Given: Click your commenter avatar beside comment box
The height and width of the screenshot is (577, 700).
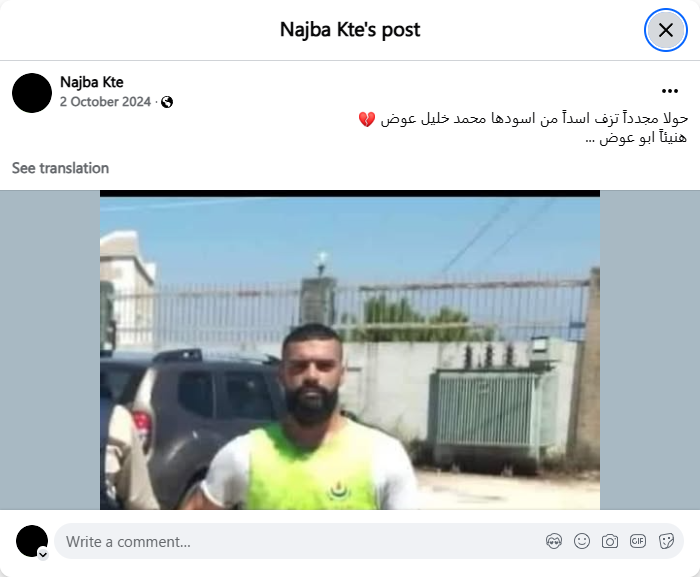Looking at the screenshot, I should [32, 541].
